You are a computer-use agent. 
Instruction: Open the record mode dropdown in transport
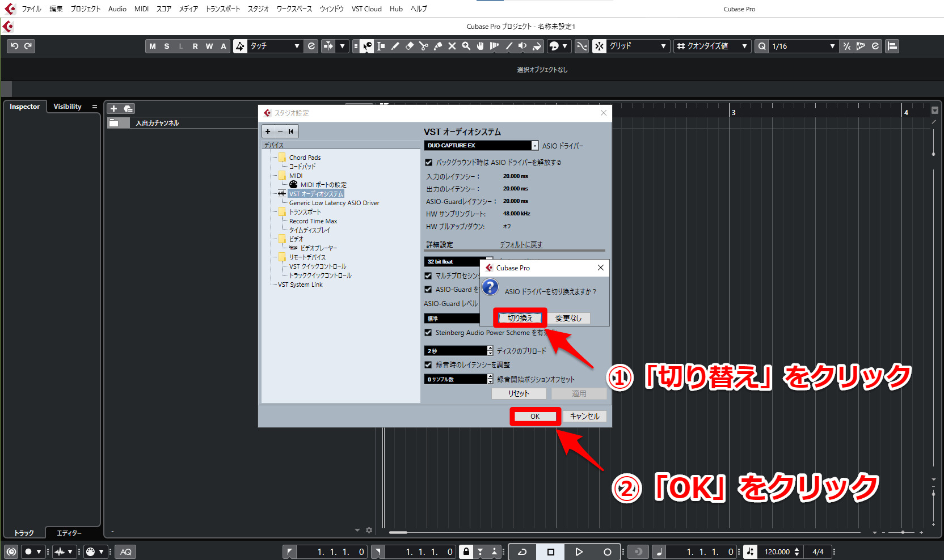tap(32, 551)
